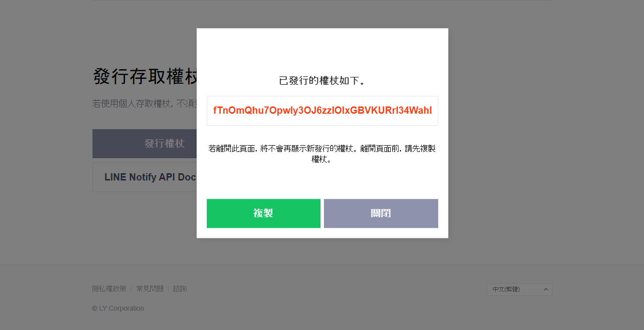Click the green 複製 copy button
Viewport: 644px width, 330px height.
coord(263,213)
